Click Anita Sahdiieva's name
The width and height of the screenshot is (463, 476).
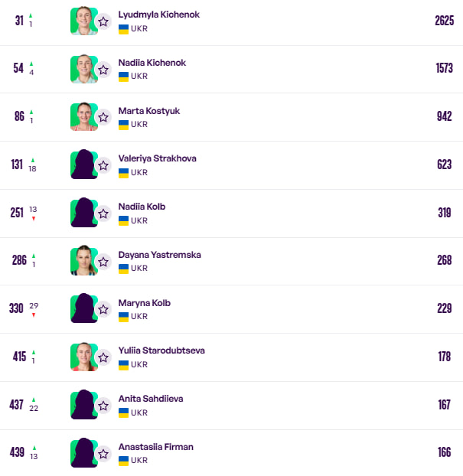150,399
